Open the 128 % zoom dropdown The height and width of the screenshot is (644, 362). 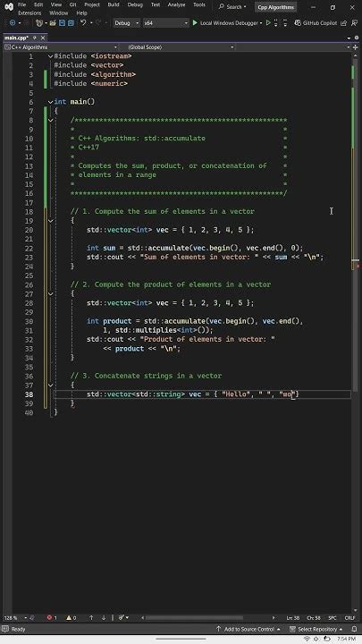pos(15,618)
